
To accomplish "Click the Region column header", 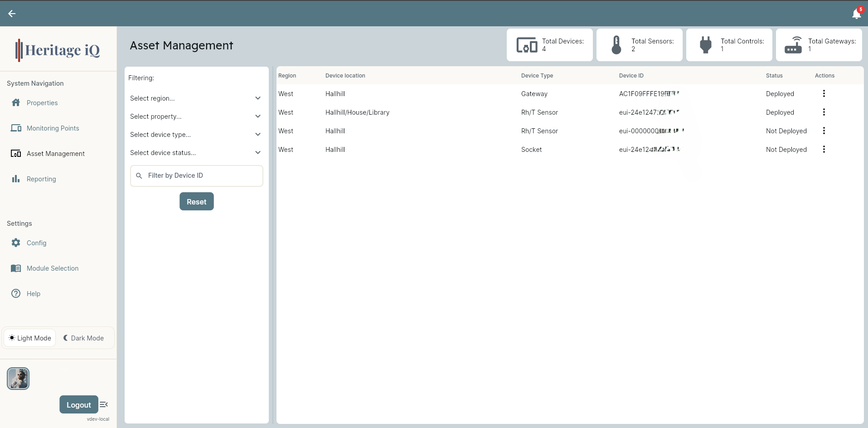I will pos(287,76).
